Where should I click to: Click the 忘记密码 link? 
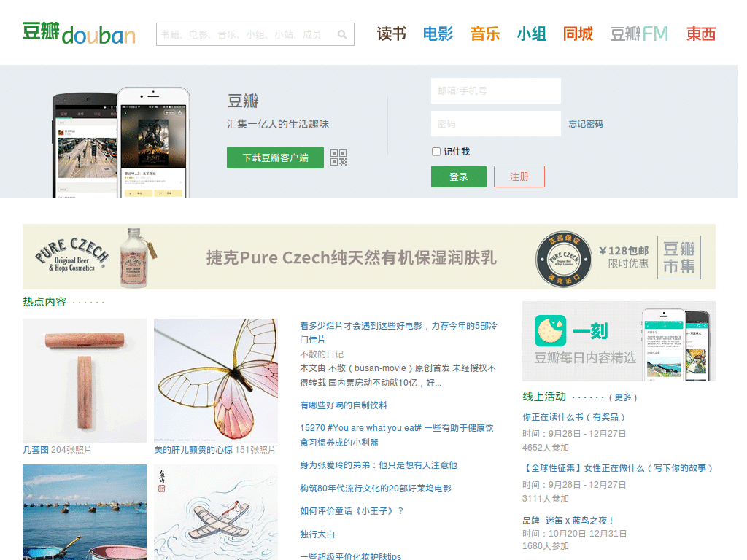click(586, 124)
